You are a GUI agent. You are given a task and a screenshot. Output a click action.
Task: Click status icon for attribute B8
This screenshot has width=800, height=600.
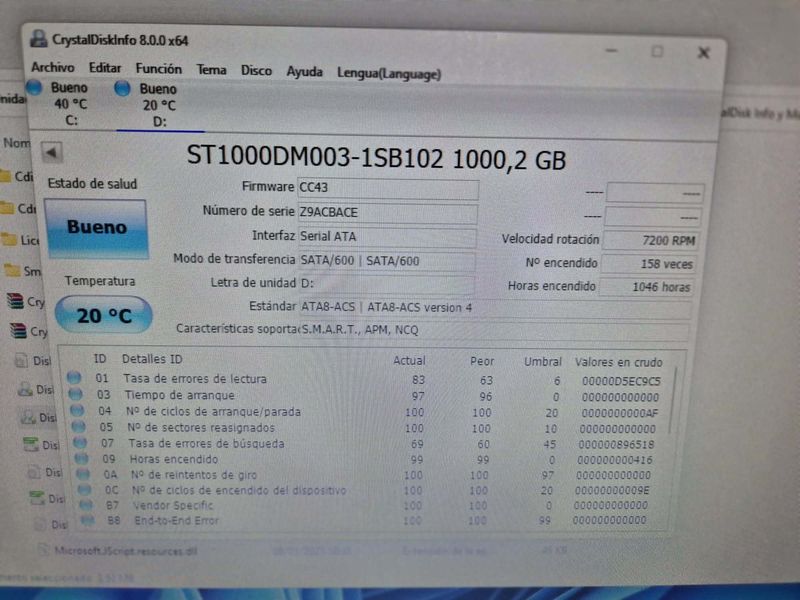(x=88, y=520)
